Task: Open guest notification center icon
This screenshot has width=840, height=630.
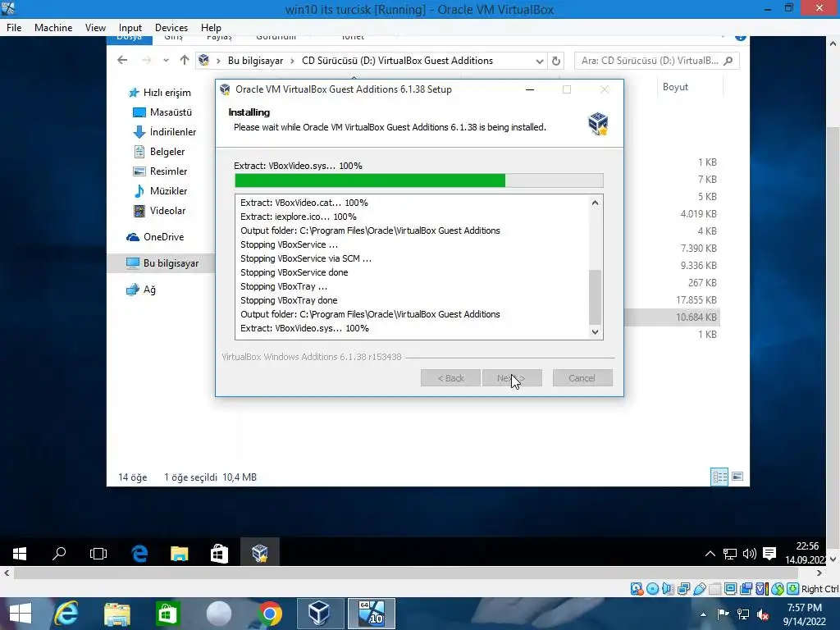Action: click(x=769, y=554)
